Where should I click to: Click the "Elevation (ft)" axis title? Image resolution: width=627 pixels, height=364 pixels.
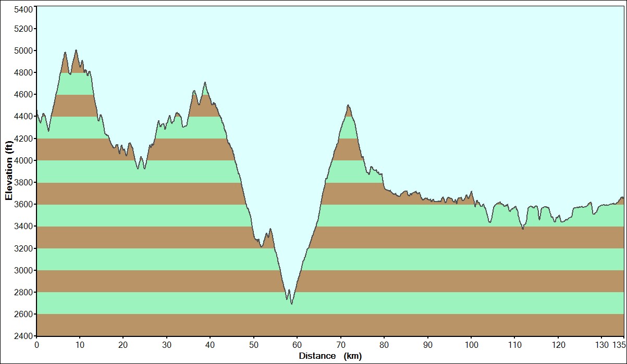(x=8, y=170)
